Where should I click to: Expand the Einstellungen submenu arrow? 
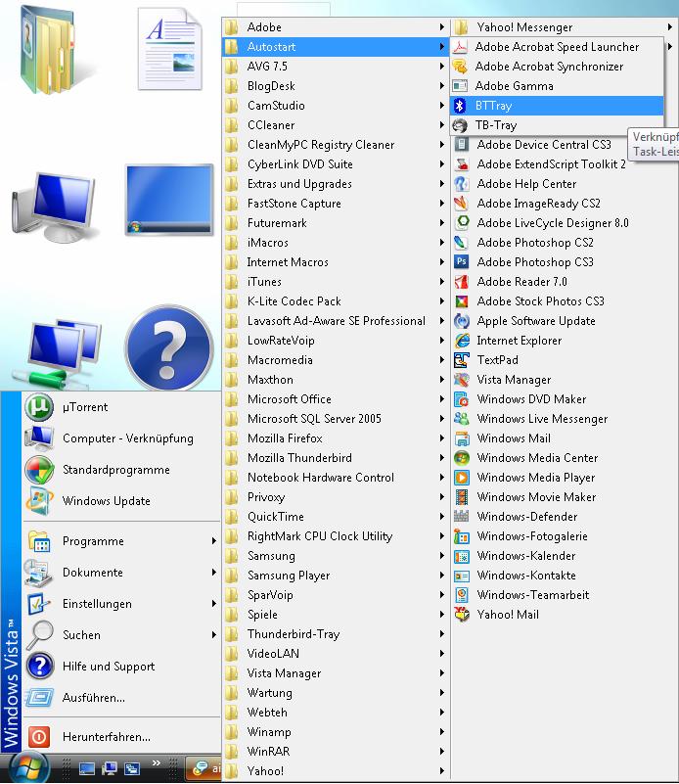point(214,604)
